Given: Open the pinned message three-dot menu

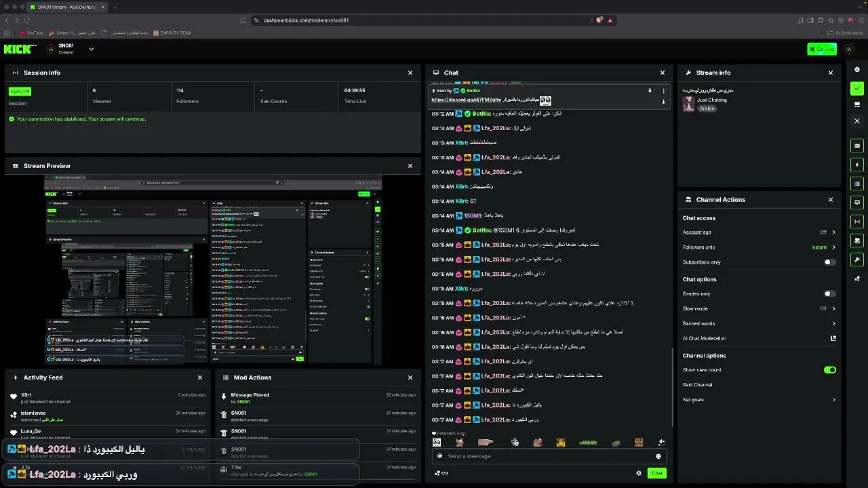Looking at the screenshot, I should pos(663,91).
